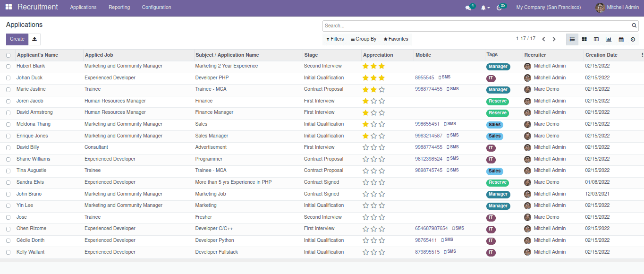This screenshot has width=644, height=274.
Task: Check the select-all header checkbox
Action: coord(8,55)
